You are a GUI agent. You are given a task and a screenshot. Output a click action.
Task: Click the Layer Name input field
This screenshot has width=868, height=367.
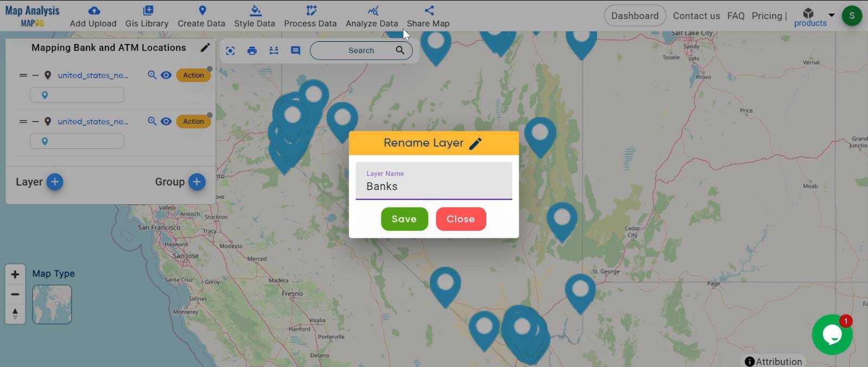(433, 181)
